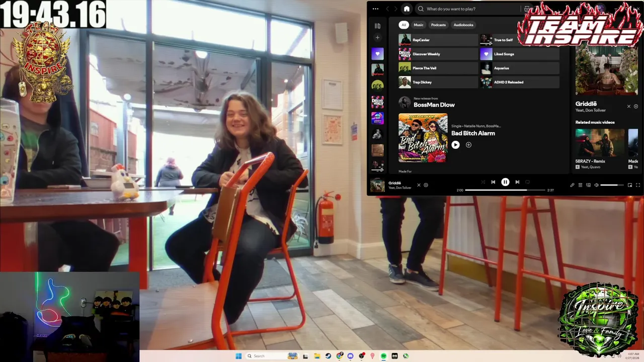Open RapCaviar thumbnail in the sidebar
Image resolution: width=644 pixels, height=362 pixels.
click(x=377, y=69)
